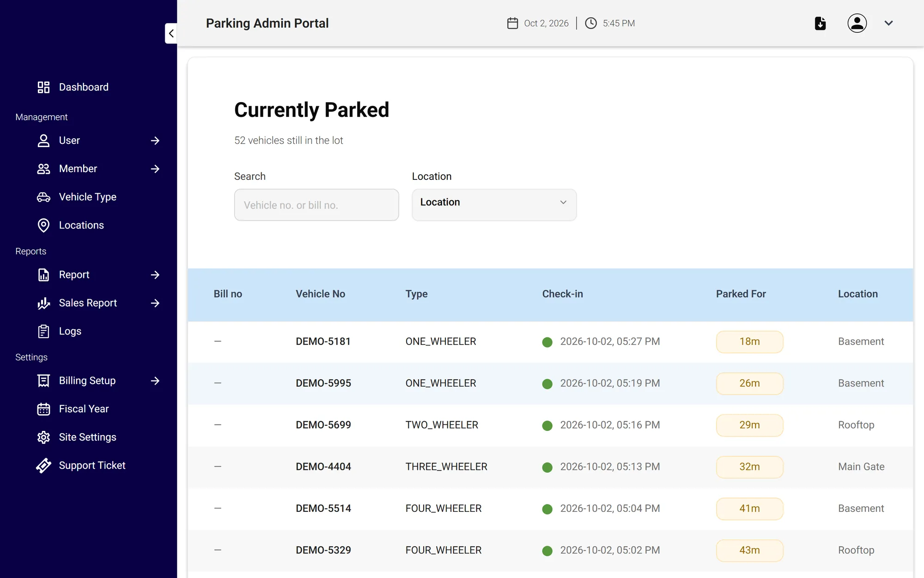This screenshot has height=578, width=924.
Task: Click the clock icon beside 5:45 PM
Action: pos(591,23)
